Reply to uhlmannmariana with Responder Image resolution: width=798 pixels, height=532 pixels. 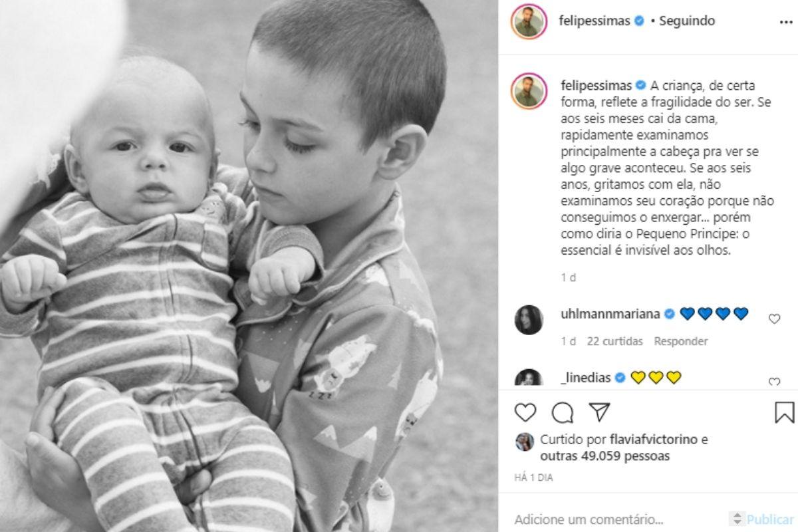point(681,341)
